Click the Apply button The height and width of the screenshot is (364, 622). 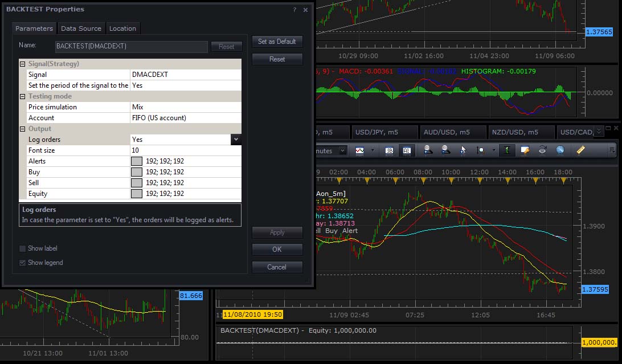277,232
